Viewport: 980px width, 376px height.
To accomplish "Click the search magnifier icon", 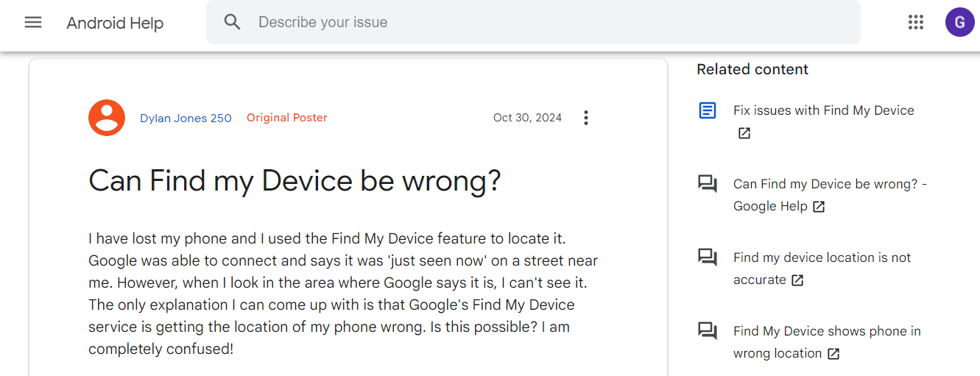I will pos(233,22).
